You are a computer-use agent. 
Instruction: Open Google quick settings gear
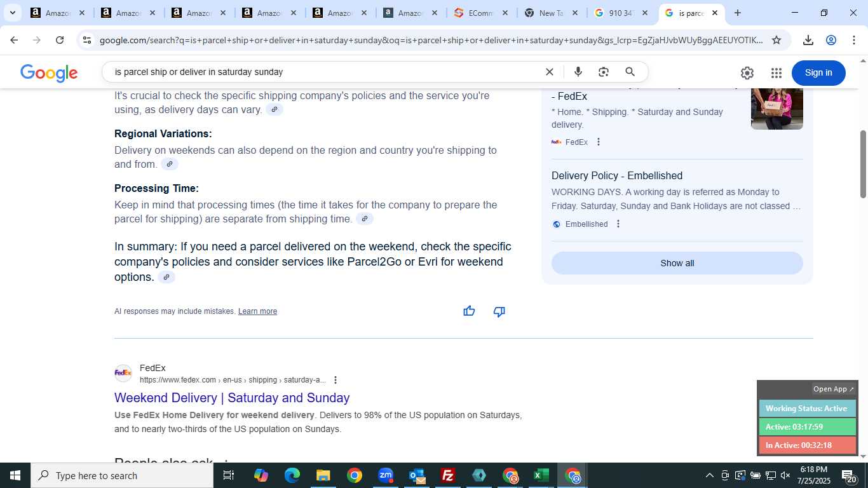(747, 73)
